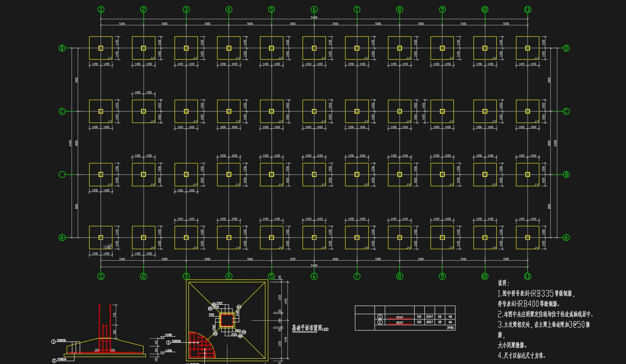Click axis bubble C on the right side
The width and height of the screenshot is (626, 364).
566,111
